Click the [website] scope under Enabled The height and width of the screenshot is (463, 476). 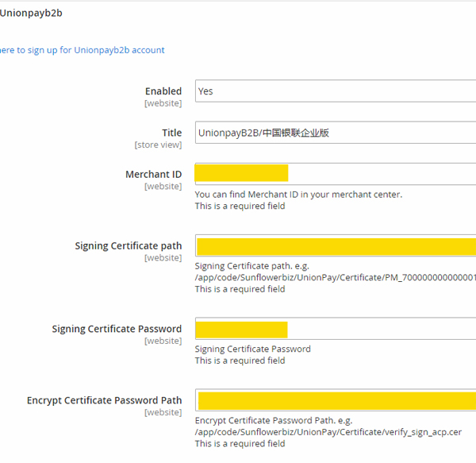pos(163,103)
